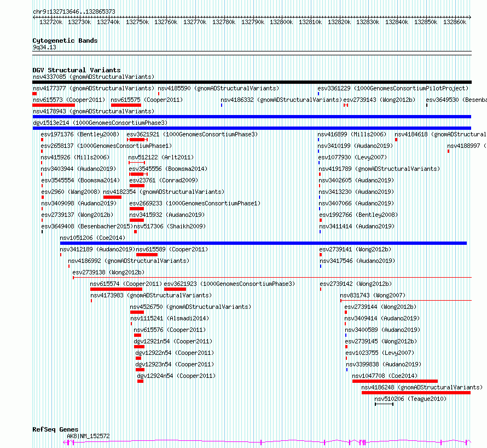Click nsv615576 (Cooper2011) label
The width and height of the screenshot is (487, 448).
(x=170, y=330)
